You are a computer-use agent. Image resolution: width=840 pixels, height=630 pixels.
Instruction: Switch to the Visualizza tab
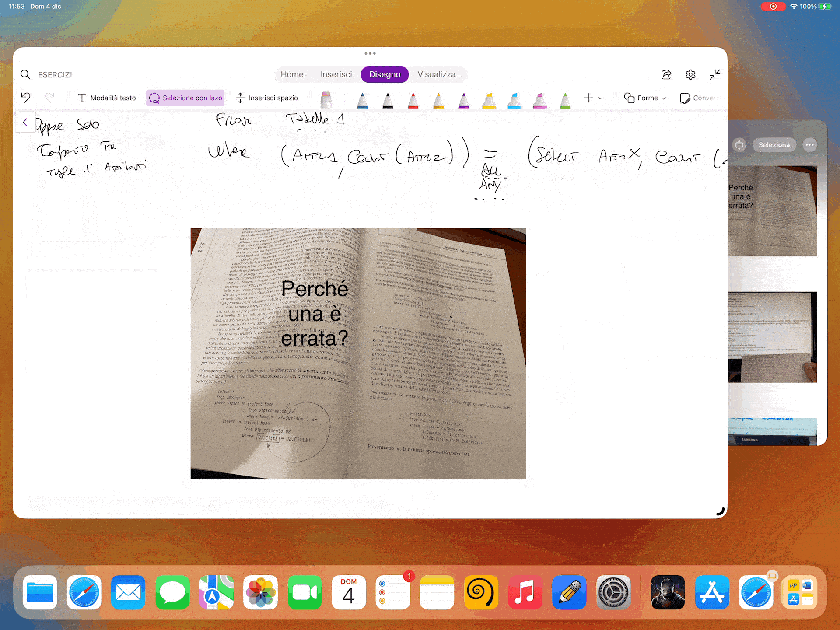pos(436,74)
